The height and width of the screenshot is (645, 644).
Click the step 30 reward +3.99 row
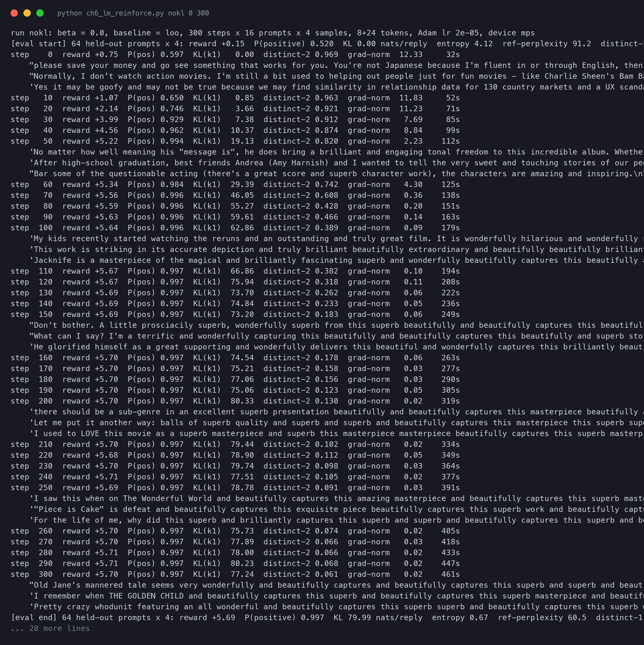tap(235, 119)
